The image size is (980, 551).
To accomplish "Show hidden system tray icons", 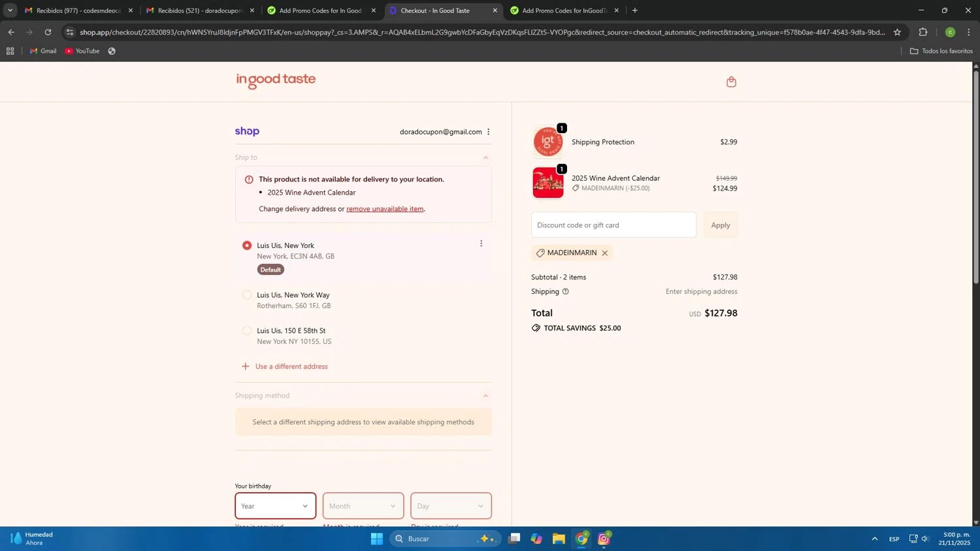I will [x=874, y=539].
